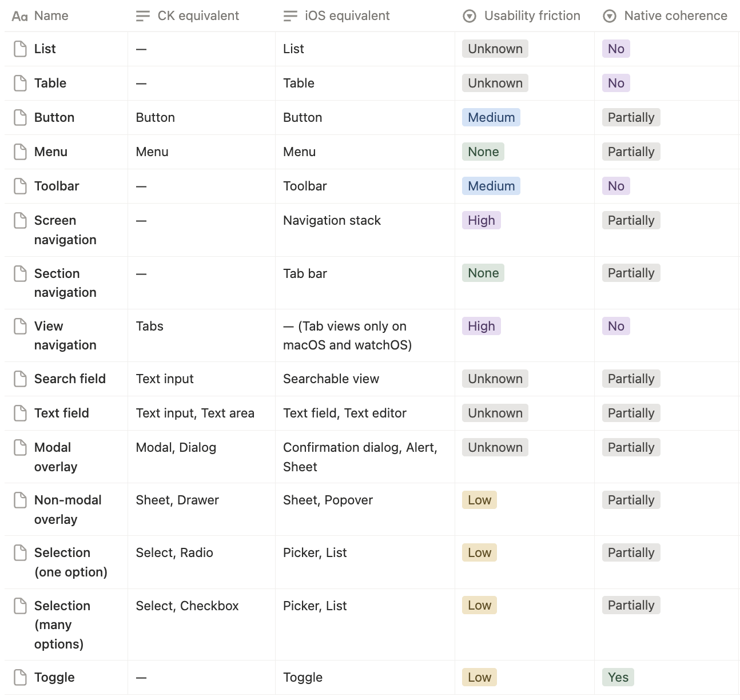Click the page icon next to Toggle
Screen dimensions: 740x700
click(20, 677)
